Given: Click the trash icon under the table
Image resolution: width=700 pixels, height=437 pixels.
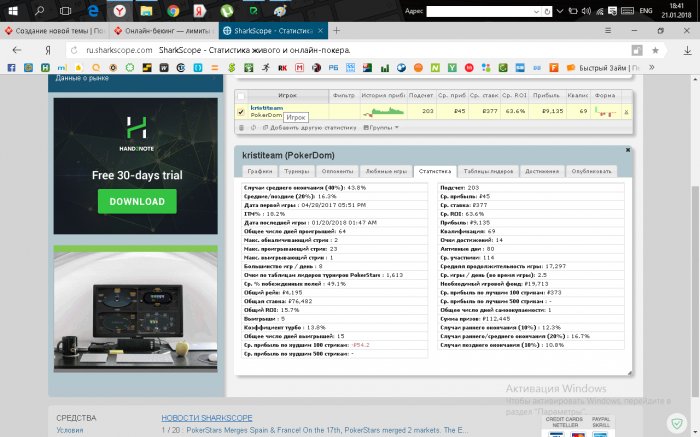Looking at the screenshot, I should [242, 128].
